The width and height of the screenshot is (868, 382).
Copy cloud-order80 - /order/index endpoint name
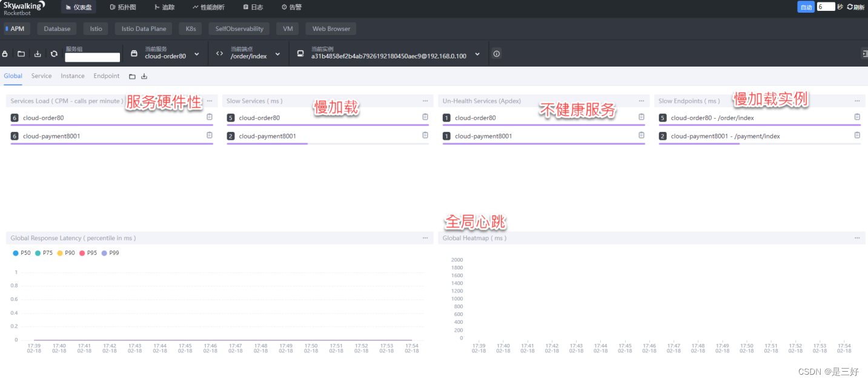point(857,117)
